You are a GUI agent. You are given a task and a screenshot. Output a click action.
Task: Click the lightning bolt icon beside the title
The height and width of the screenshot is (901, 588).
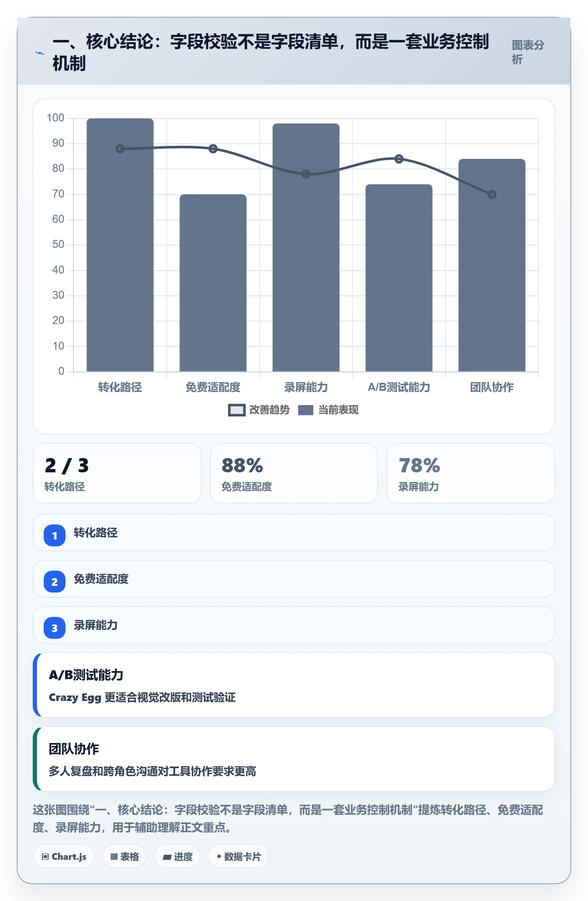pos(40,53)
